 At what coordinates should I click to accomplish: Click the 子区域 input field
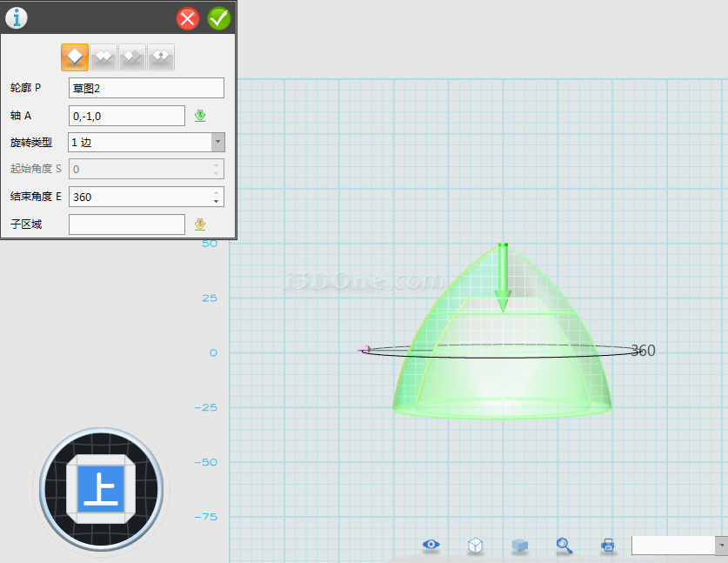pos(126,225)
